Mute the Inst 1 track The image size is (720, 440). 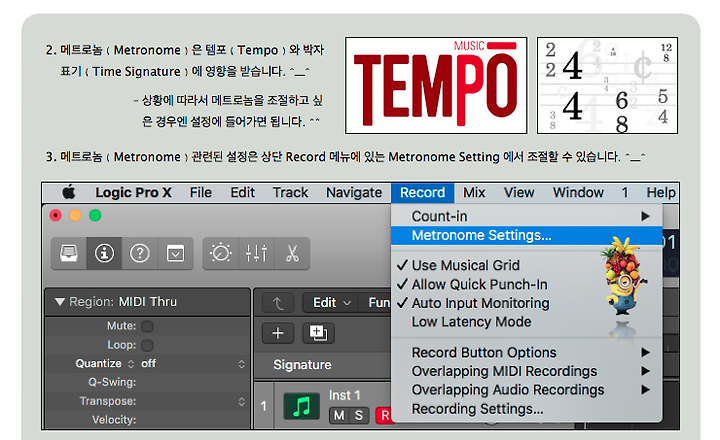coord(339,416)
